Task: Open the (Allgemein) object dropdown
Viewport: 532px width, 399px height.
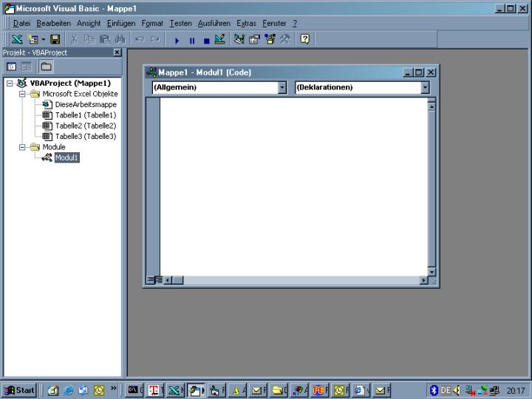Action: pyautogui.click(x=282, y=87)
